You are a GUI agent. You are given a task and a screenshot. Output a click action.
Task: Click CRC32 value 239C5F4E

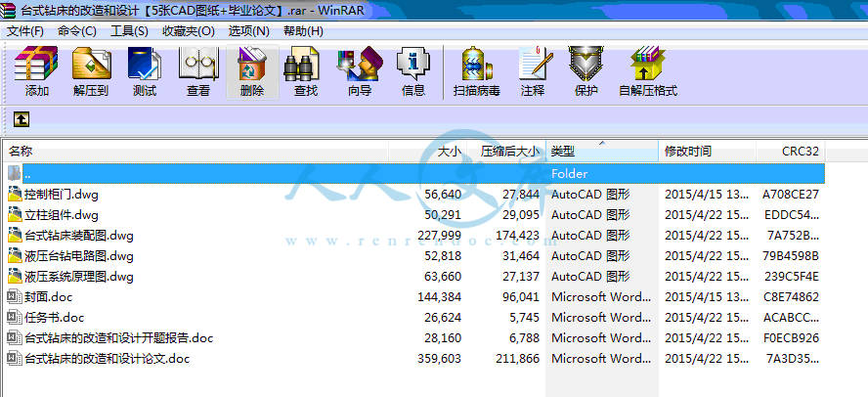pyautogui.click(x=791, y=277)
